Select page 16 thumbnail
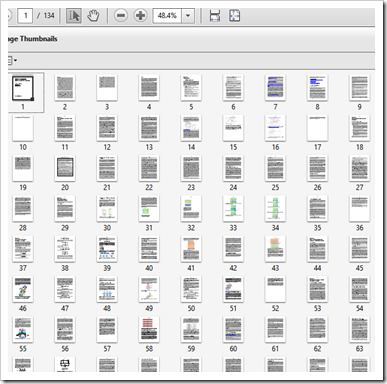This screenshot has width=387, height=384. (275, 128)
